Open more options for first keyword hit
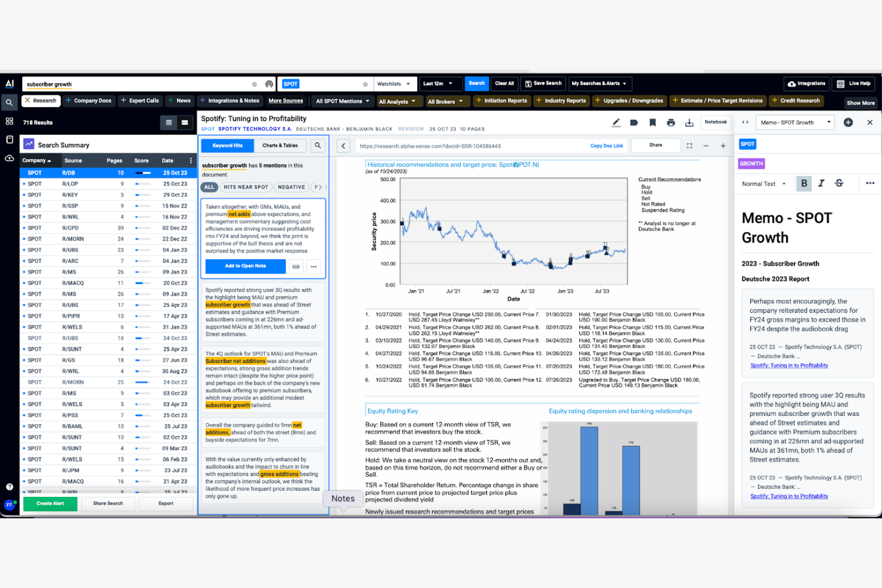Viewport: 882px width, 588px height. click(314, 266)
